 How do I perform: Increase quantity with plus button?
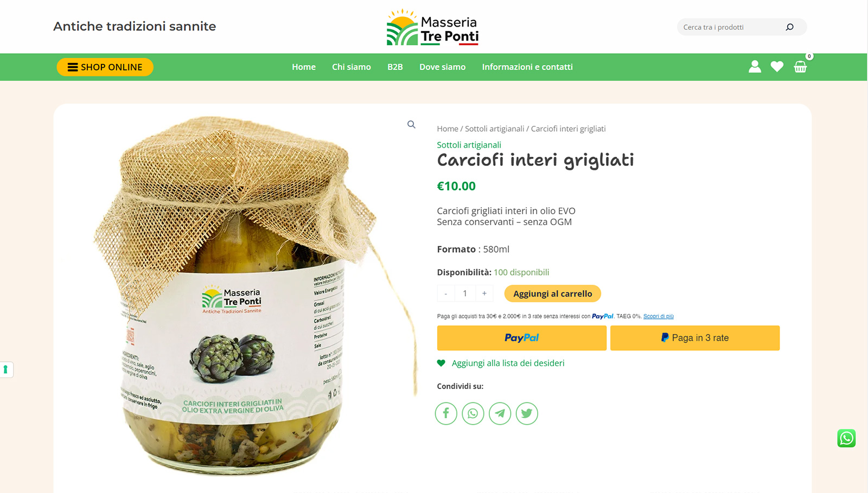click(x=484, y=293)
